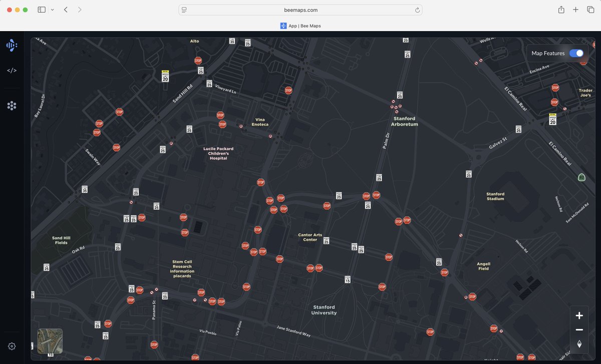The image size is (601, 364).
Task: Open the Bee Maps bee logo
Action: click(x=12, y=46)
